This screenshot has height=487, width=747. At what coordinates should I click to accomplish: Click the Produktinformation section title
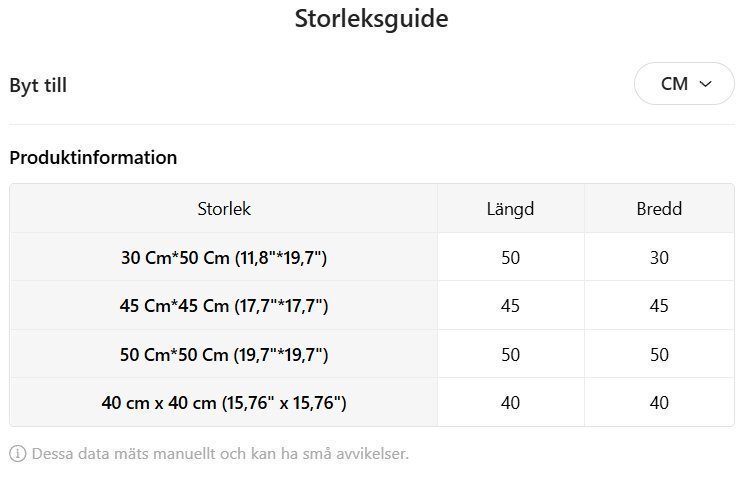93,157
